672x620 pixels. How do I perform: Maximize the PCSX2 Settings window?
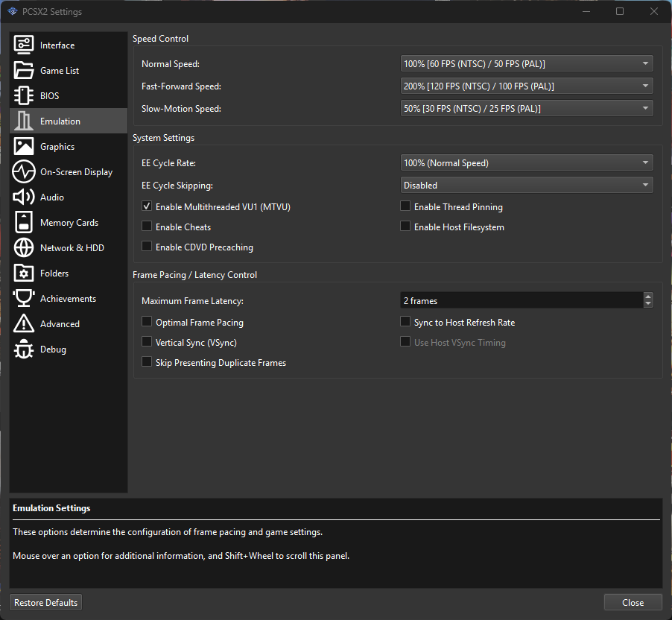pos(620,11)
